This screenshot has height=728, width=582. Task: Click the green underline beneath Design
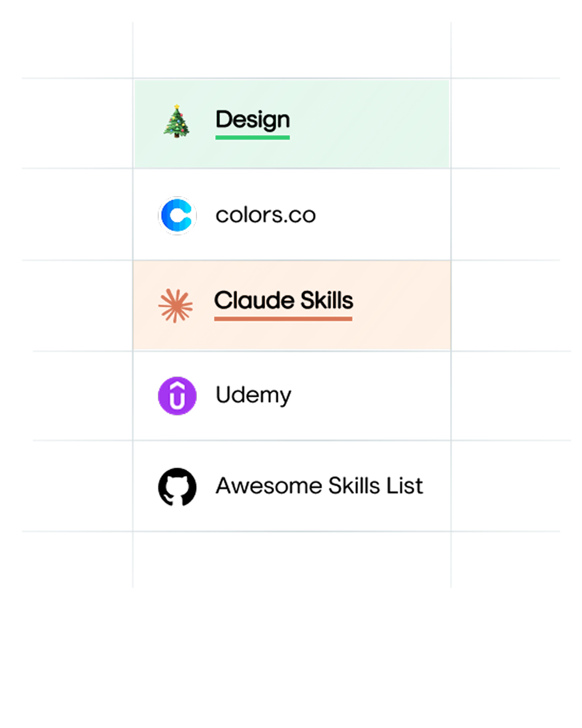[253, 137]
